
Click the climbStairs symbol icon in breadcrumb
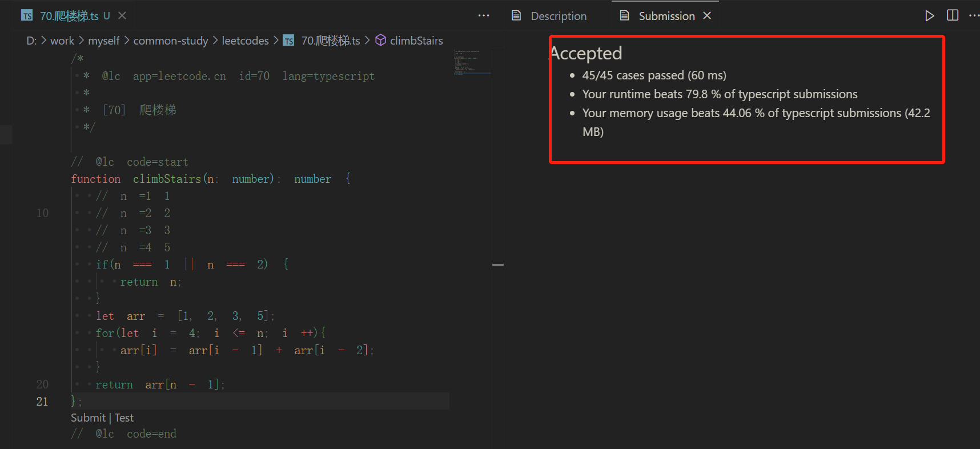click(380, 41)
